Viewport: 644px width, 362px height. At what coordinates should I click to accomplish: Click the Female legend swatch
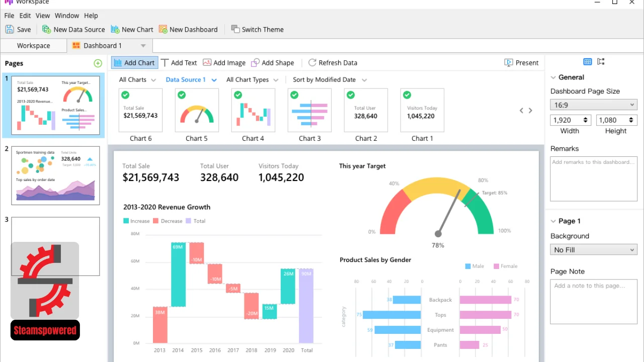(496, 266)
